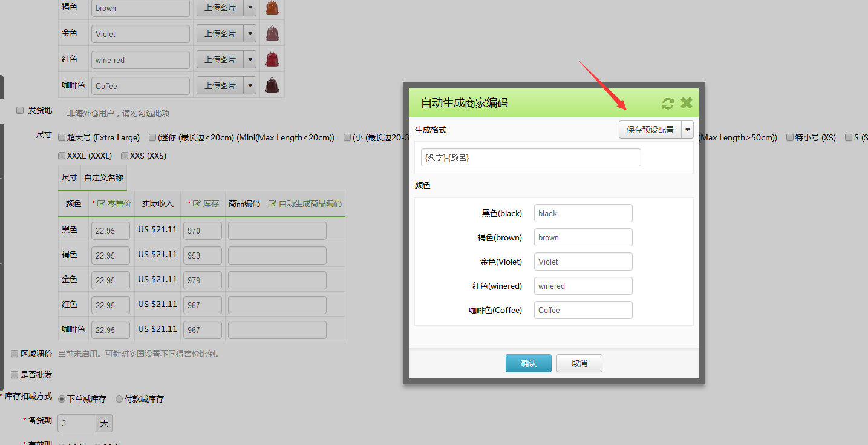
Task: Click 上传图片 for the 金色 row
Action: tap(220, 33)
